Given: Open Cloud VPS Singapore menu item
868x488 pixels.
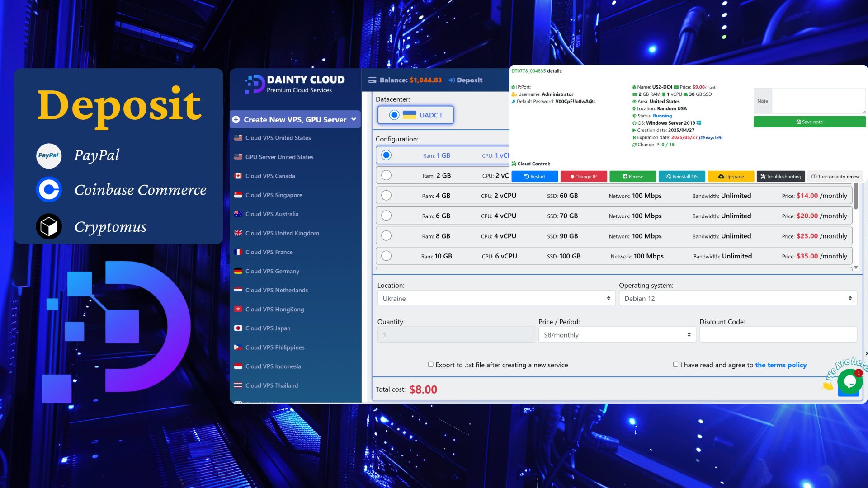Looking at the screenshot, I should coord(274,195).
